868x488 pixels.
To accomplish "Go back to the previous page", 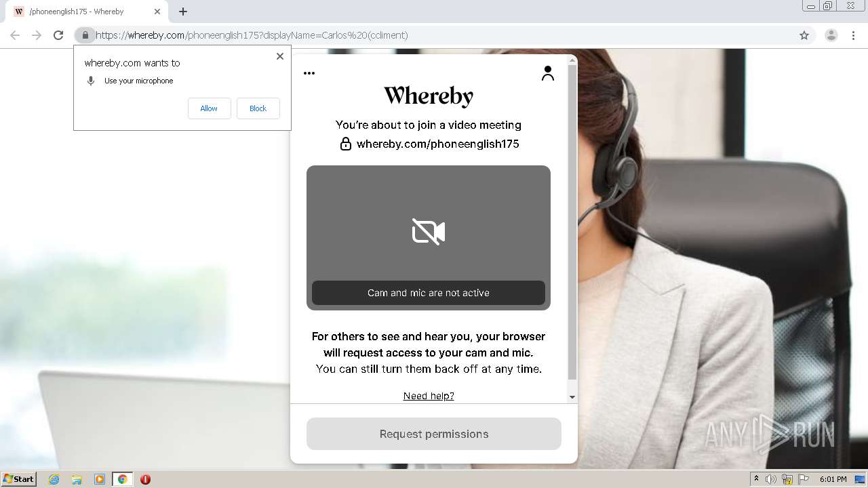I will point(15,35).
